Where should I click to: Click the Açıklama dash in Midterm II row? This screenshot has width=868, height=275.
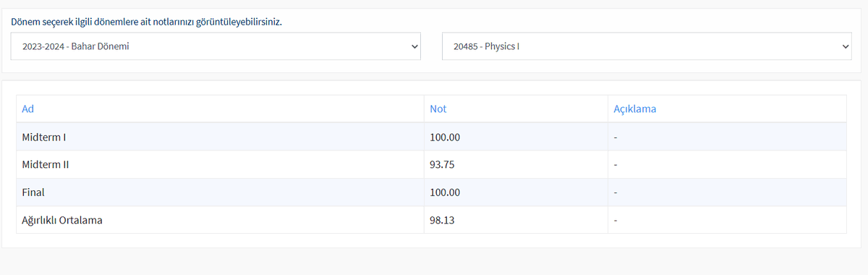point(616,164)
